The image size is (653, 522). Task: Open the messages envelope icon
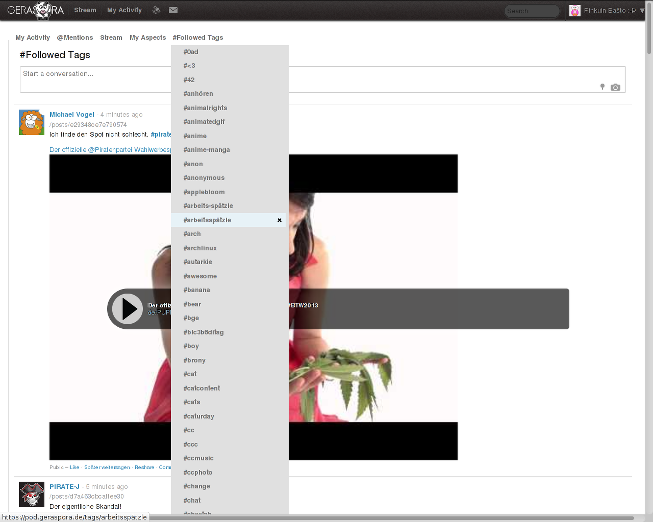tap(173, 10)
